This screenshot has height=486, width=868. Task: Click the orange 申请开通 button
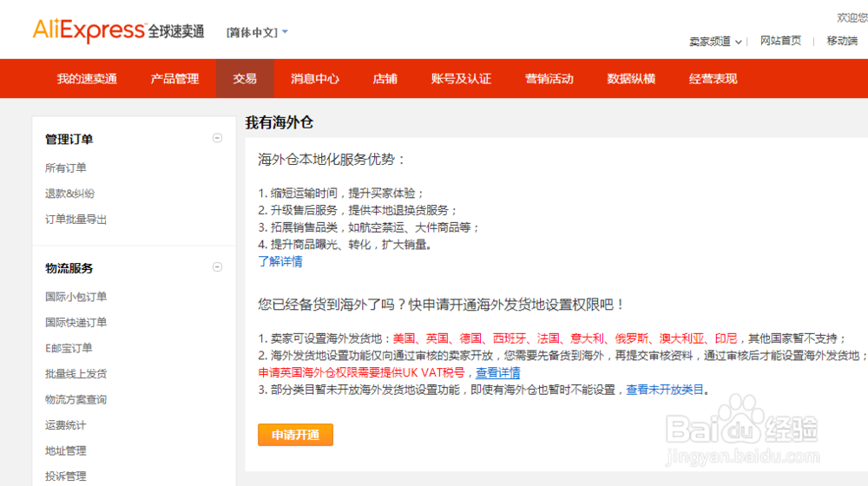[x=296, y=435]
